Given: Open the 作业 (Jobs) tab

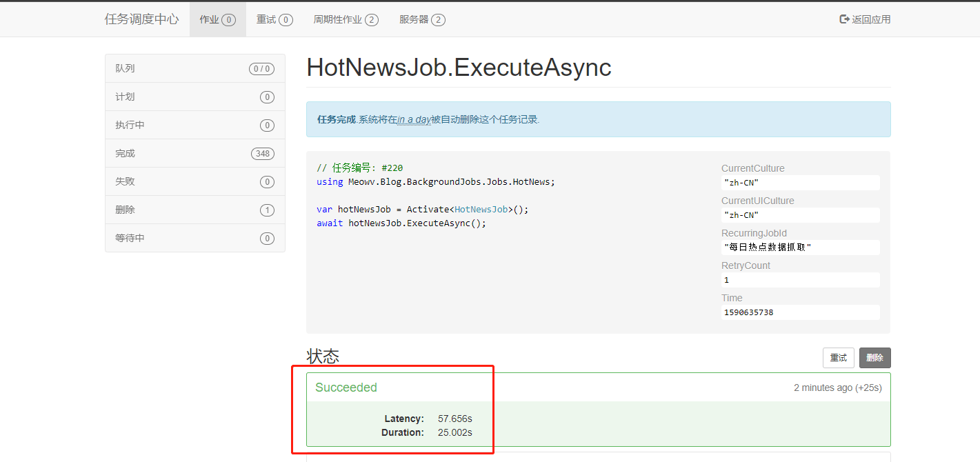Looking at the screenshot, I should [217, 19].
